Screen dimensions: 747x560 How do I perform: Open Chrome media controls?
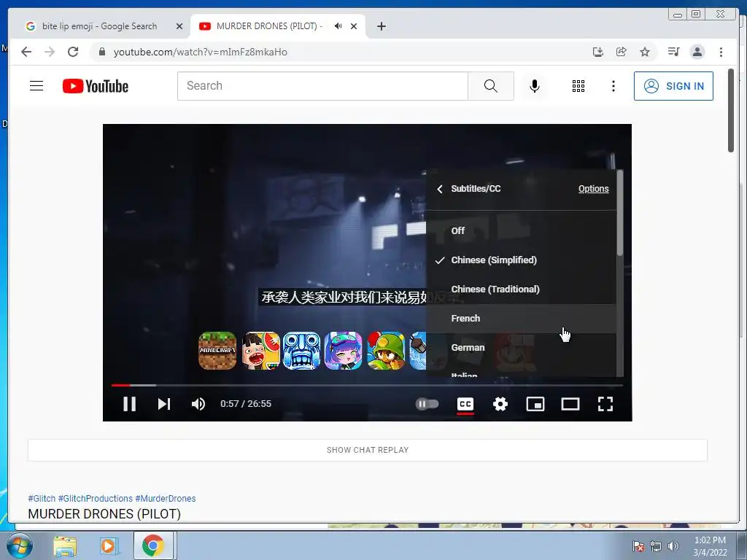pyautogui.click(x=673, y=52)
